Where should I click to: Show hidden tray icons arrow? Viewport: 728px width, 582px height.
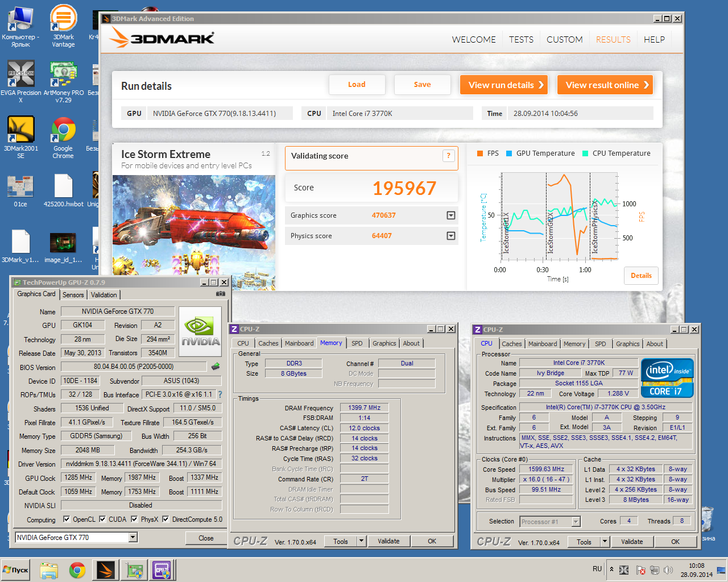(612, 569)
